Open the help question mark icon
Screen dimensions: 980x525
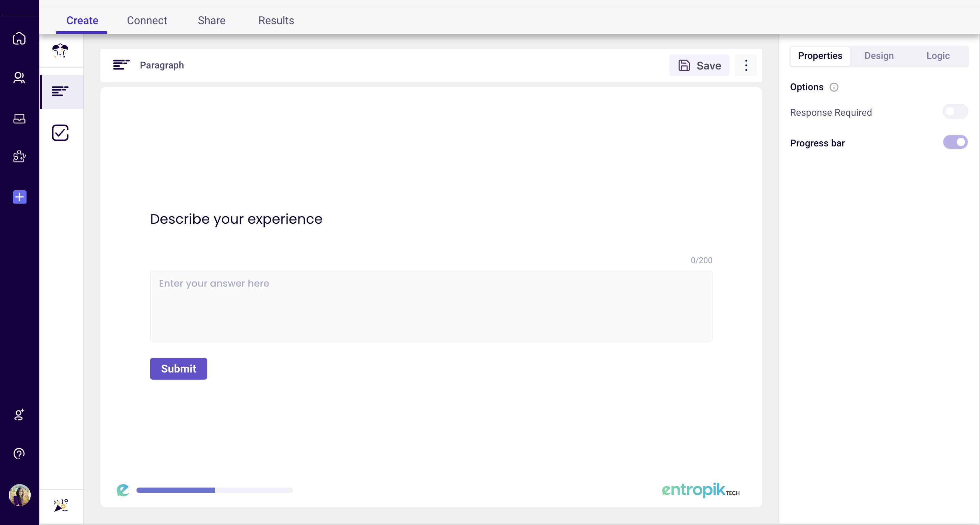pyautogui.click(x=19, y=454)
